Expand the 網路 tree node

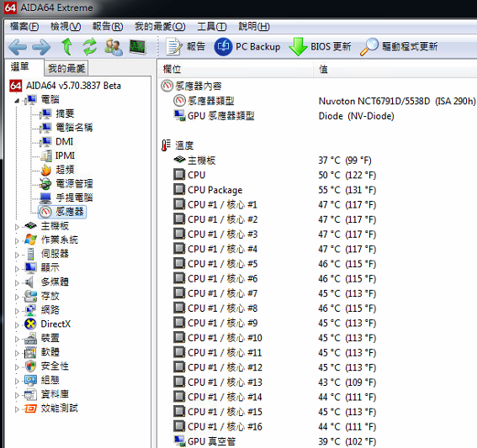17,311
